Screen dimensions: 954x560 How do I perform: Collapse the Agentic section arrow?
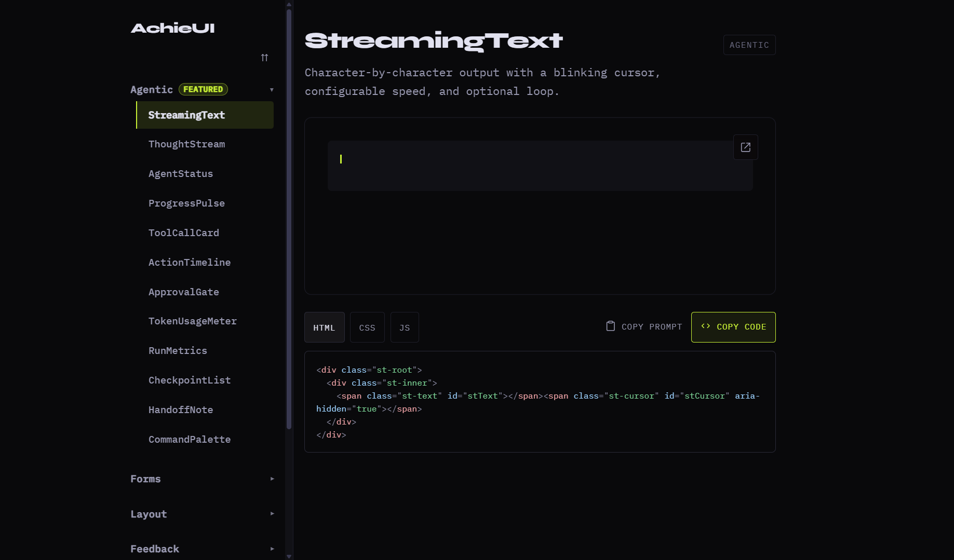pos(272,90)
